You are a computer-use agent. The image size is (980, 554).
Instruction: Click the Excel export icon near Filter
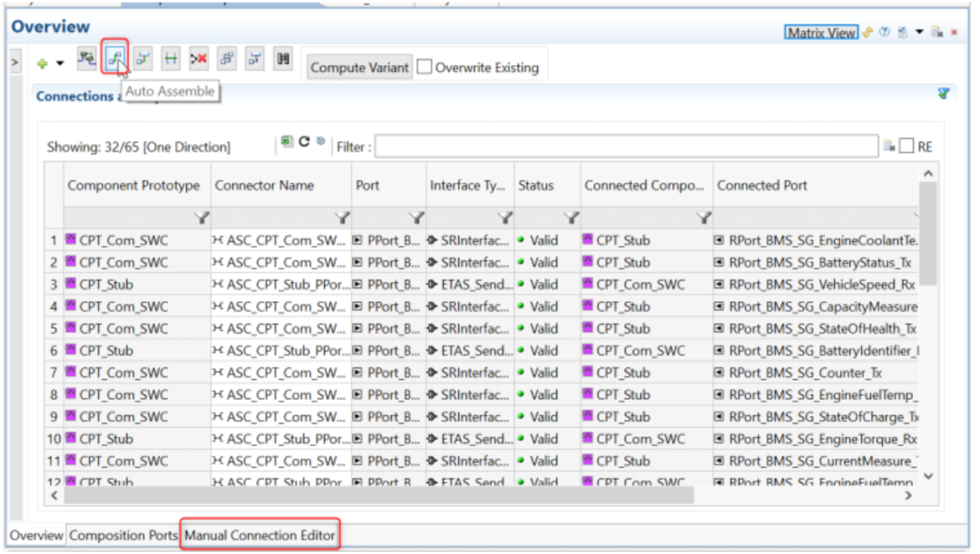(287, 141)
